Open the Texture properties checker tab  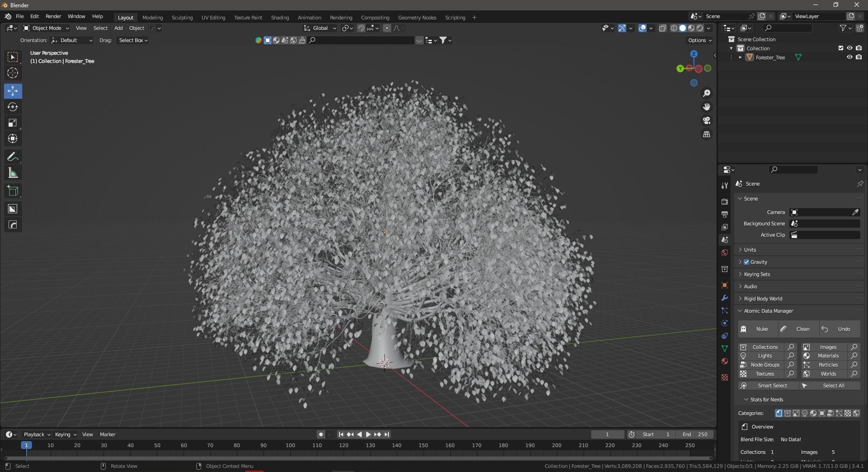pyautogui.click(x=725, y=377)
